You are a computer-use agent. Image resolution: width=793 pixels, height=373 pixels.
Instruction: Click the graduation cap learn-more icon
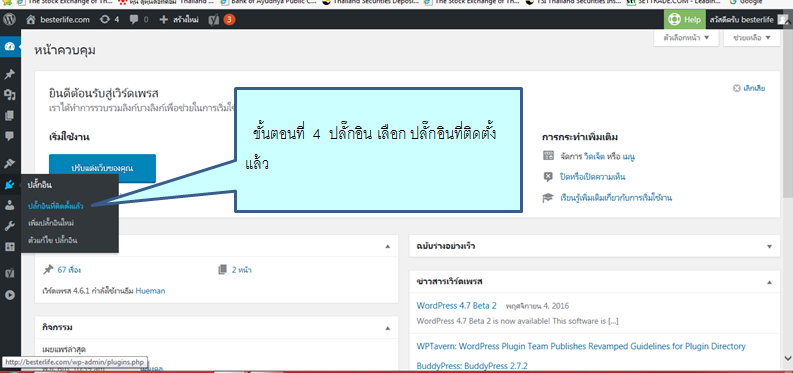point(548,198)
